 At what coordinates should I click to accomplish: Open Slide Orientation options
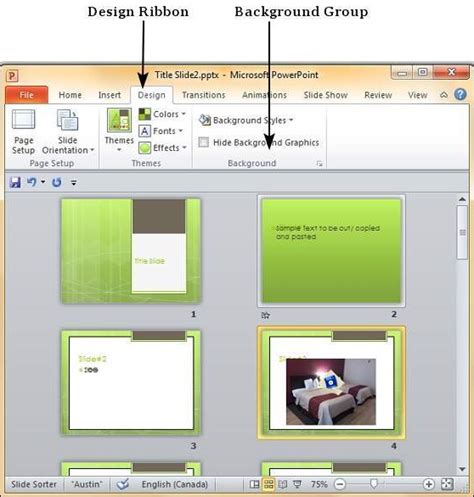point(68,132)
